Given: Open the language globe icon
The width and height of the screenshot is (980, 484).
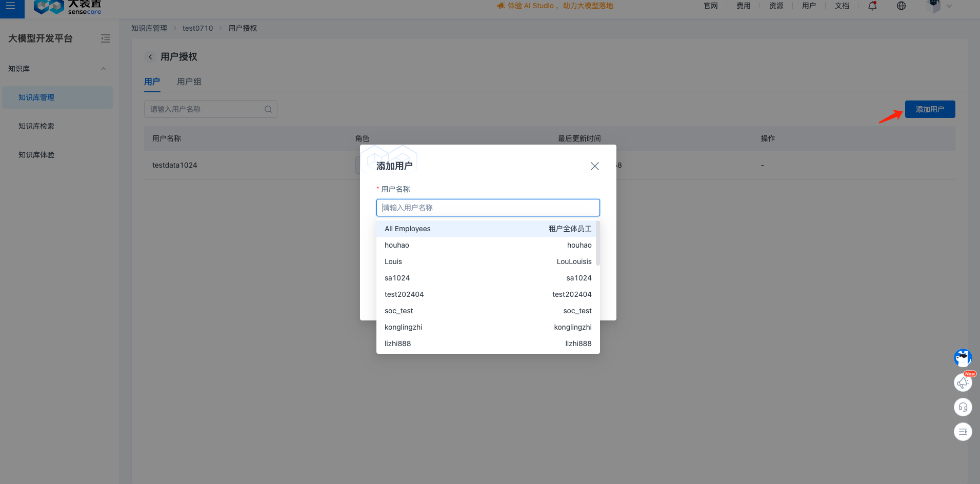Looking at the screenshot, I should tap(901, 6).
